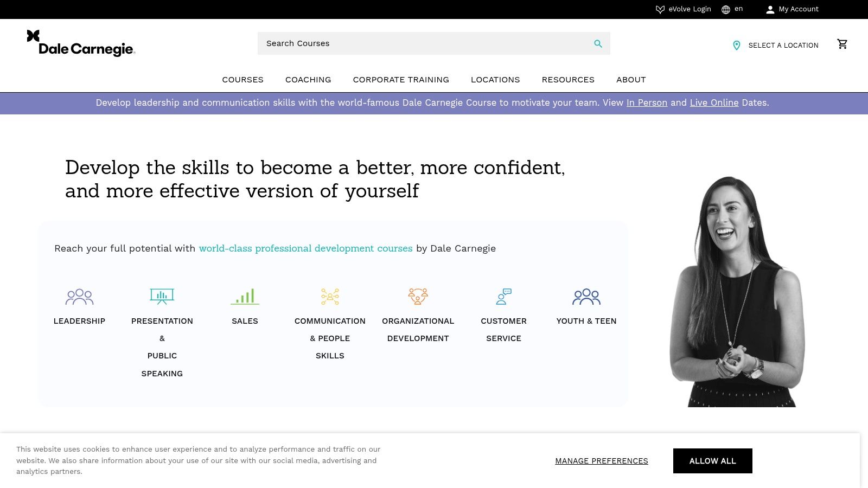Image resolution: width=868 pixels, height=488 pixels.
Task: Click the search magnifier icon
Action: point(598,43)
